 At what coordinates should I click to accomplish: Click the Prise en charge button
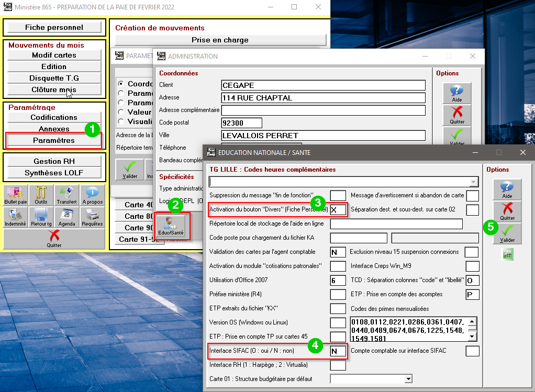click(x=220, y=40)
